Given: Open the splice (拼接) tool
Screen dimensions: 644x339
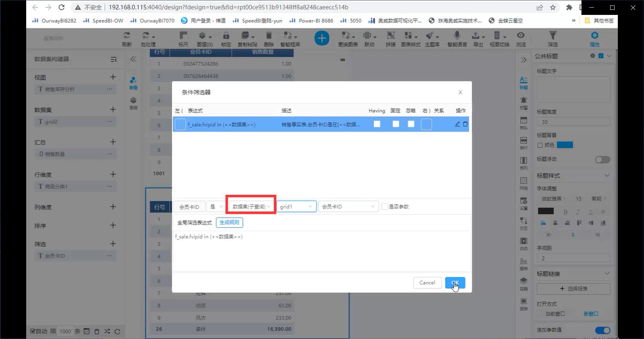Looking at the screenshot, I should pyautogui.click(x=391, y=39).
